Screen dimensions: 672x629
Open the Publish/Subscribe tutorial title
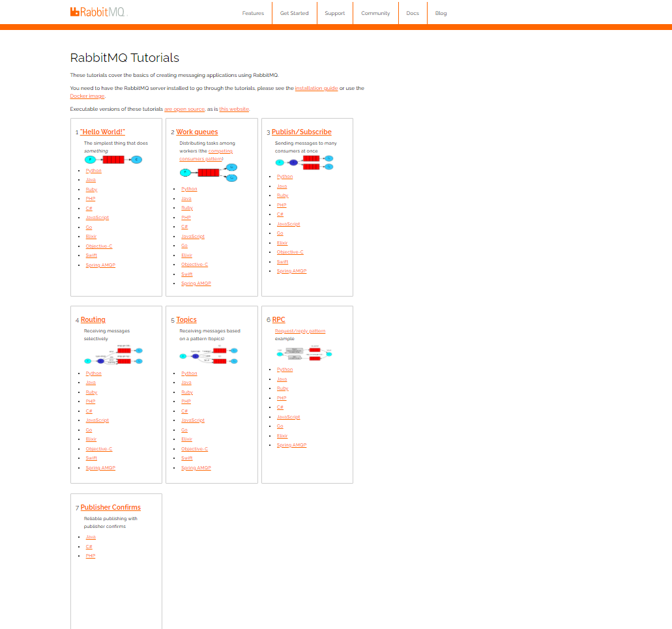[302, 132]
